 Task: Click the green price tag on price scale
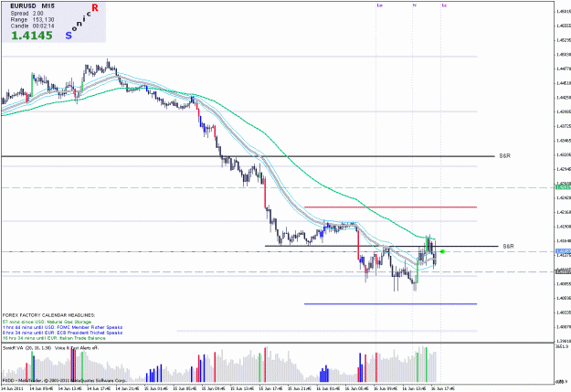563,187
